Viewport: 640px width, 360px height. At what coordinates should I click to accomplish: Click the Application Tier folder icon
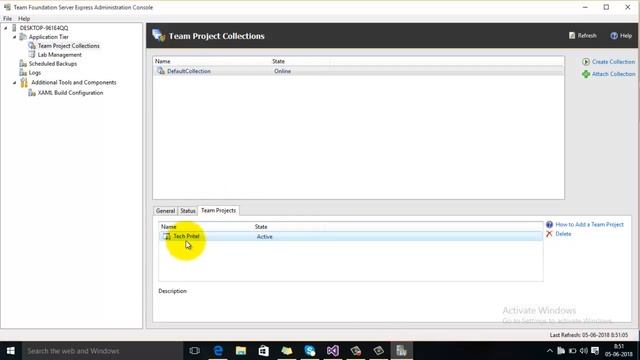pos(23,37)
